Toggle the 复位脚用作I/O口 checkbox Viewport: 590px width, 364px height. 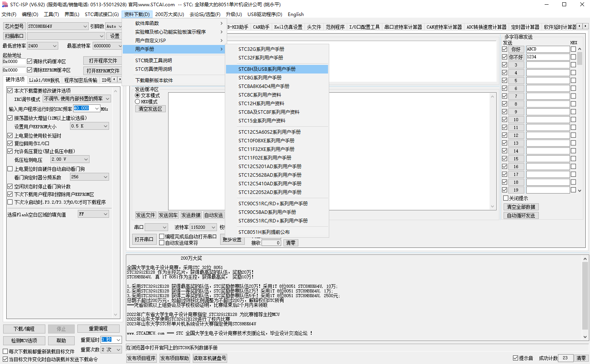tap(10, 143)
